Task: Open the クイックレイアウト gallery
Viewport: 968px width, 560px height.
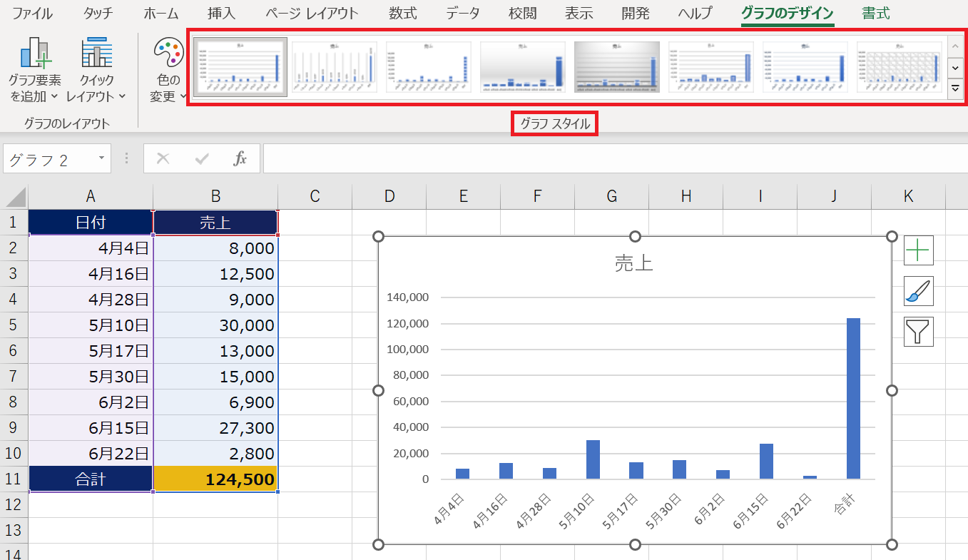Action: point(96,70)
